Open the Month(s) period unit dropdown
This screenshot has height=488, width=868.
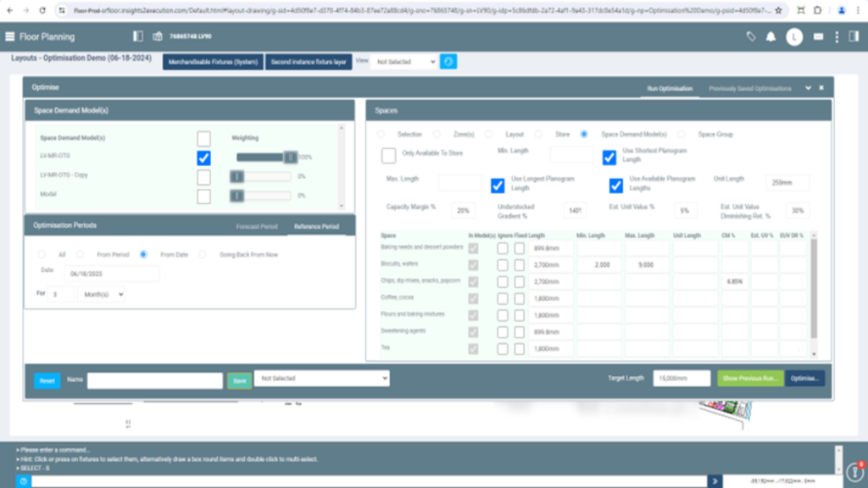click(x=101, y=294)
